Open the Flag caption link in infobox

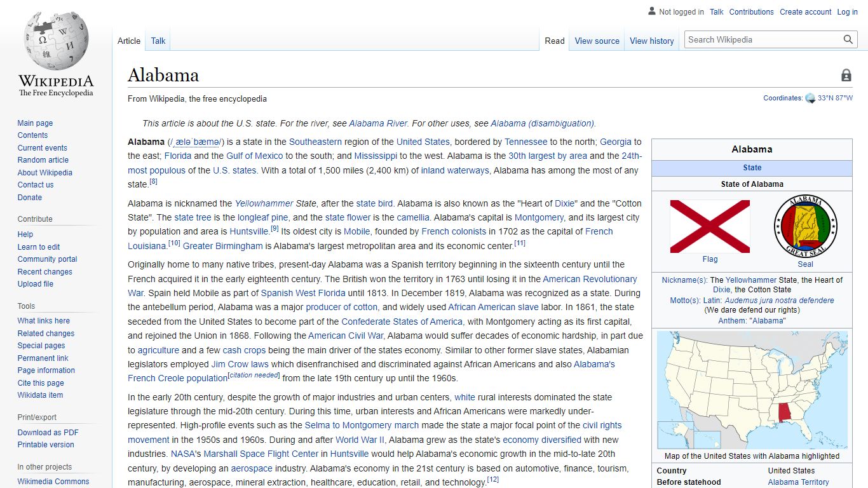pos(710,259)
